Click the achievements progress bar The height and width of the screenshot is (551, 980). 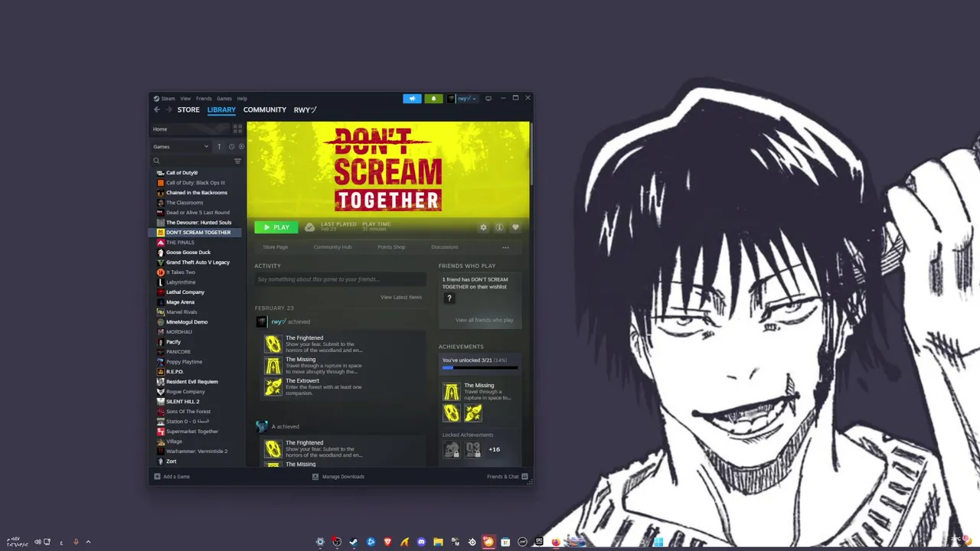(x=480, y=368)
